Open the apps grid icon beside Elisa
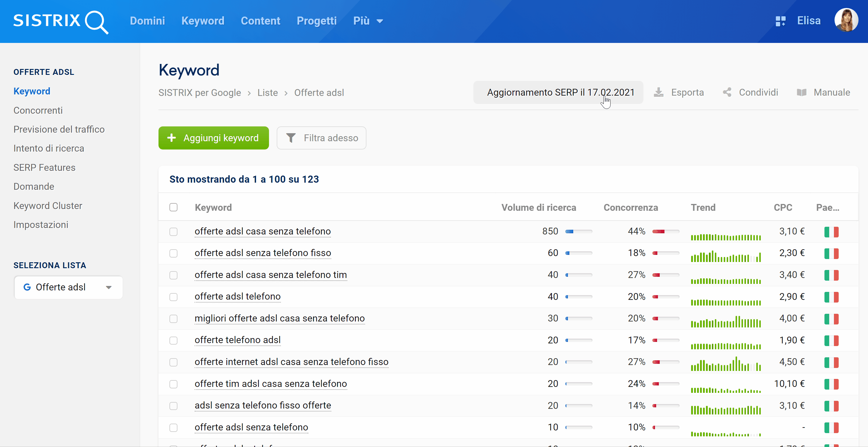This screenshot has width=868, height=447. 780,21
